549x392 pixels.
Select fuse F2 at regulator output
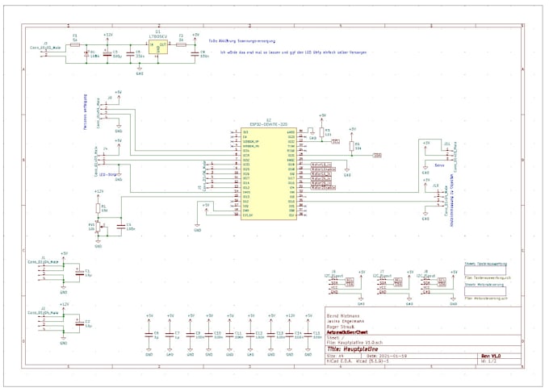(x=181, y=44)
